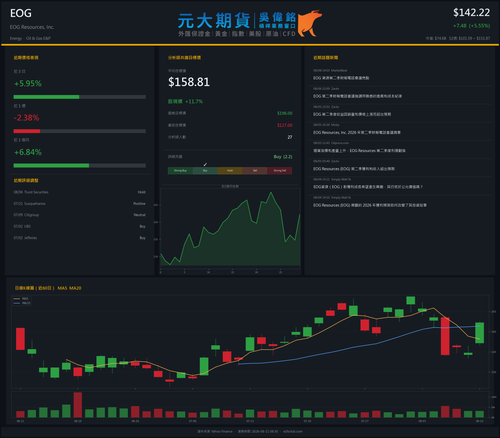Click the red bar under -2.38%

point(27,131)
